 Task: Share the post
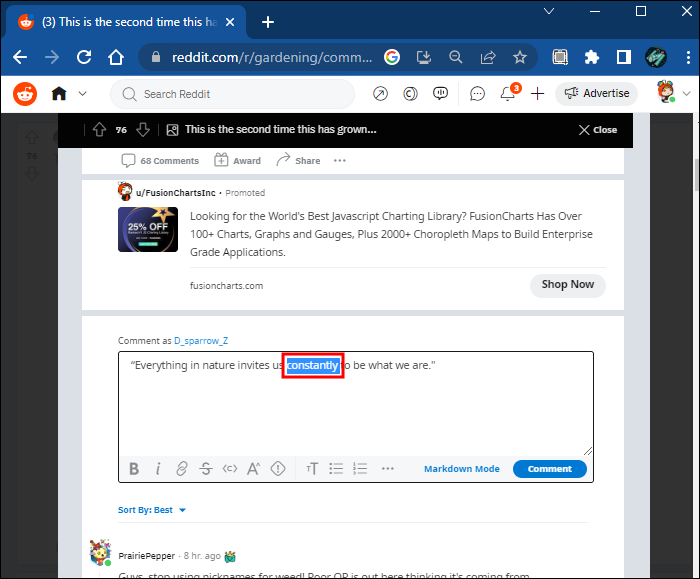point(298,160)
